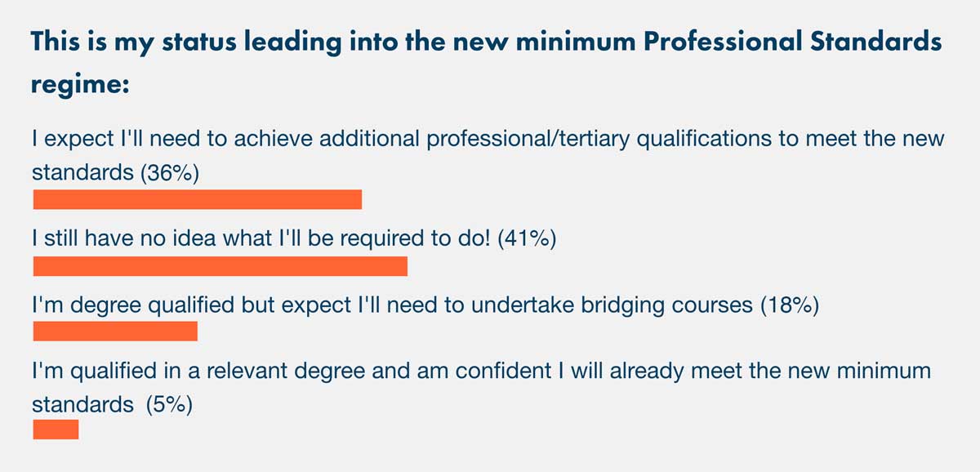Select option 'I still have no idea'

[294, 239]
